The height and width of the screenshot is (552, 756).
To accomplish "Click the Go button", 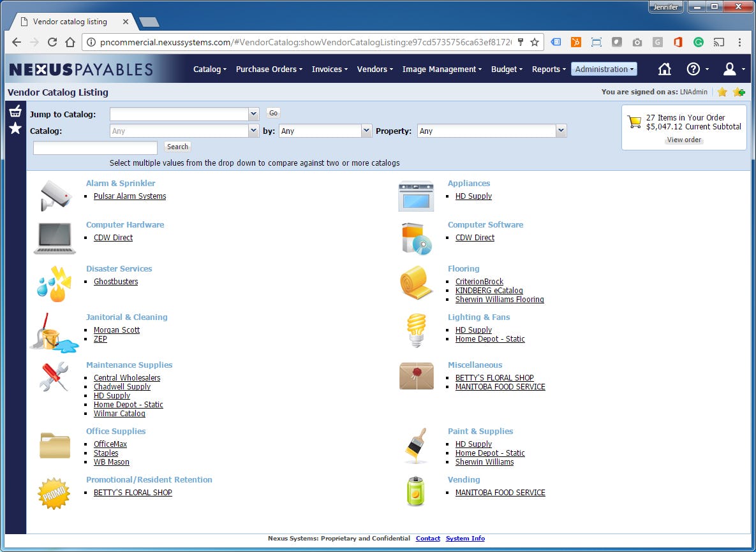I will click(274, 113).
